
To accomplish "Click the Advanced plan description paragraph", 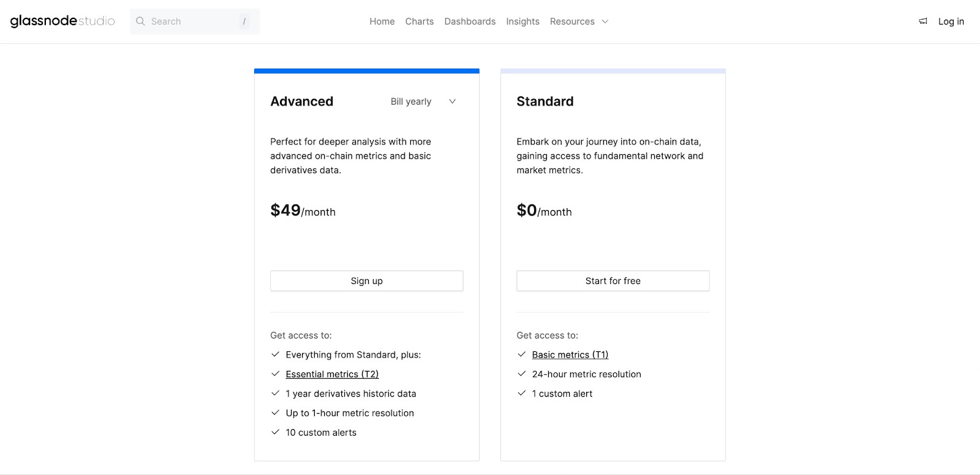I will click(351, 156).
